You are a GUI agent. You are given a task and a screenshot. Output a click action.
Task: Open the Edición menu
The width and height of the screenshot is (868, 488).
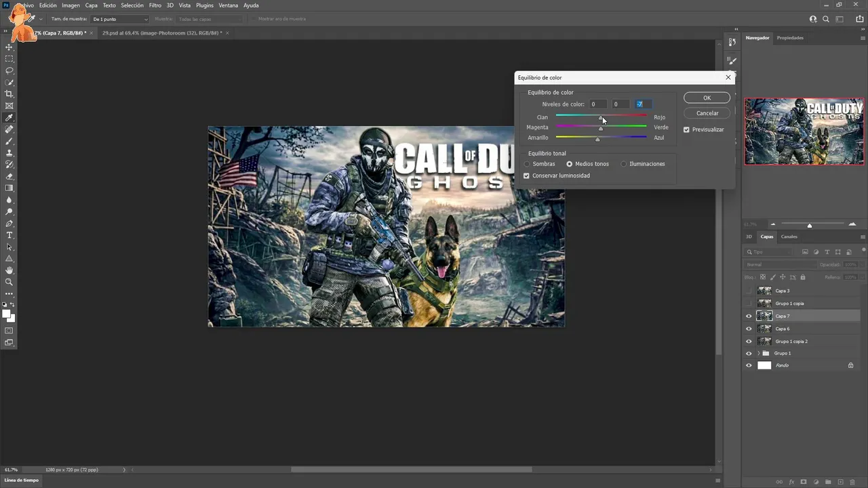47,5
